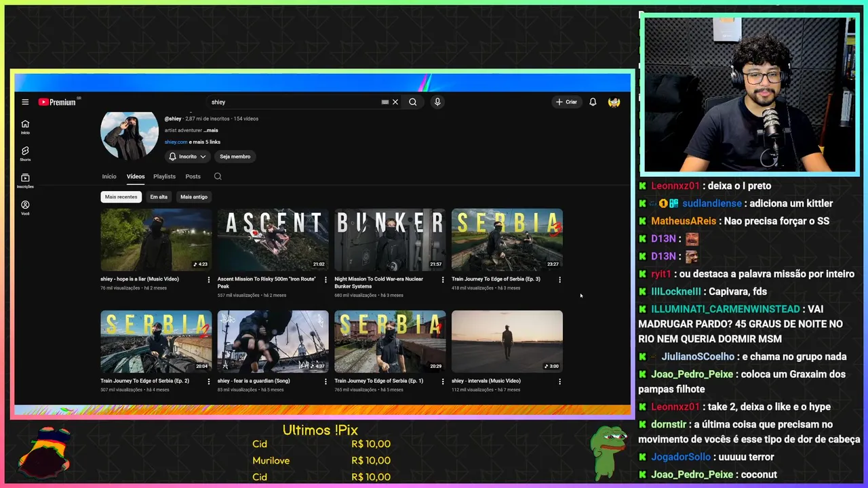868x488 pixels.
Task: Start voice search with the microphone
Action: point(437,102)
